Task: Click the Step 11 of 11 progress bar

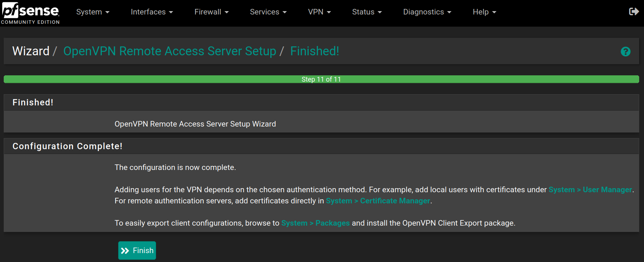Action: [x=321, y=79]
